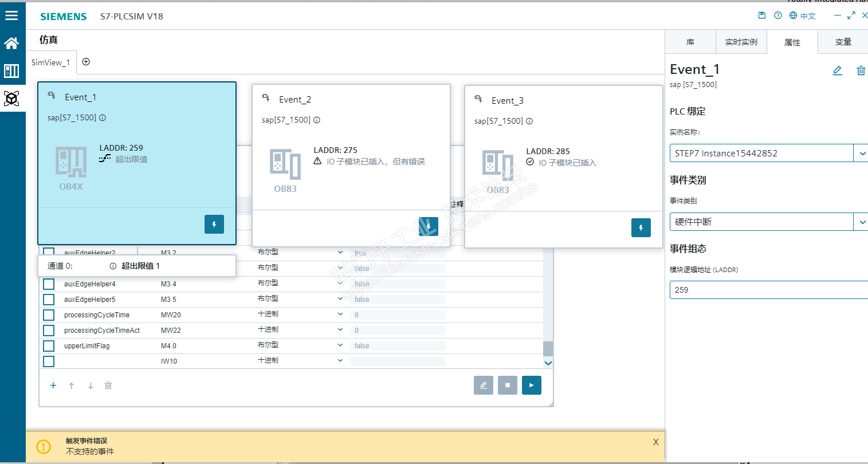Viewport: 868px width, 464px height.
Task: Show info for Event_1 sap[S7_1500]
Action: pyautogui.click(x=103, y=118)
